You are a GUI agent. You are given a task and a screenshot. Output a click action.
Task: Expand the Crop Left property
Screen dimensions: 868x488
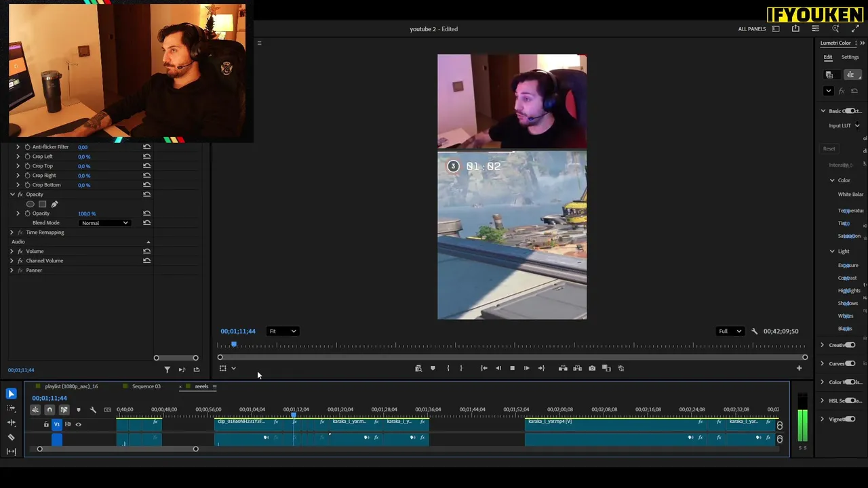click(18, 157)
